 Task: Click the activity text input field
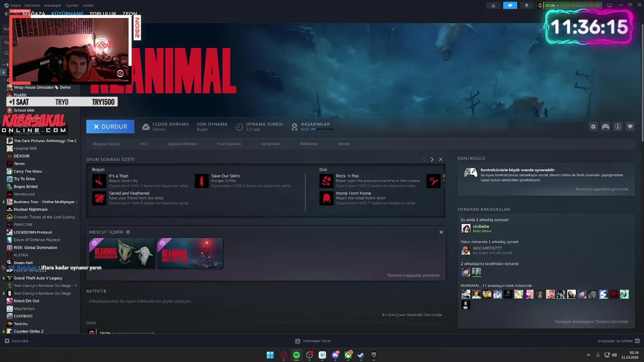(265, 301)
